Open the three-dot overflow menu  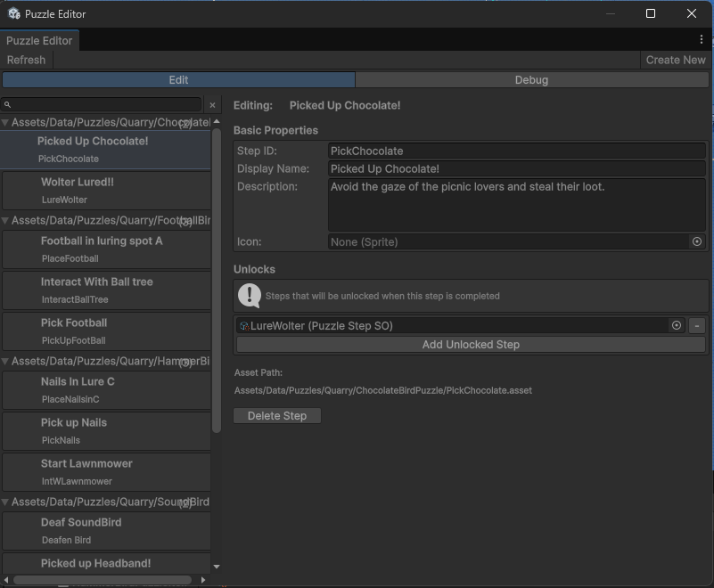coord(702,39)
